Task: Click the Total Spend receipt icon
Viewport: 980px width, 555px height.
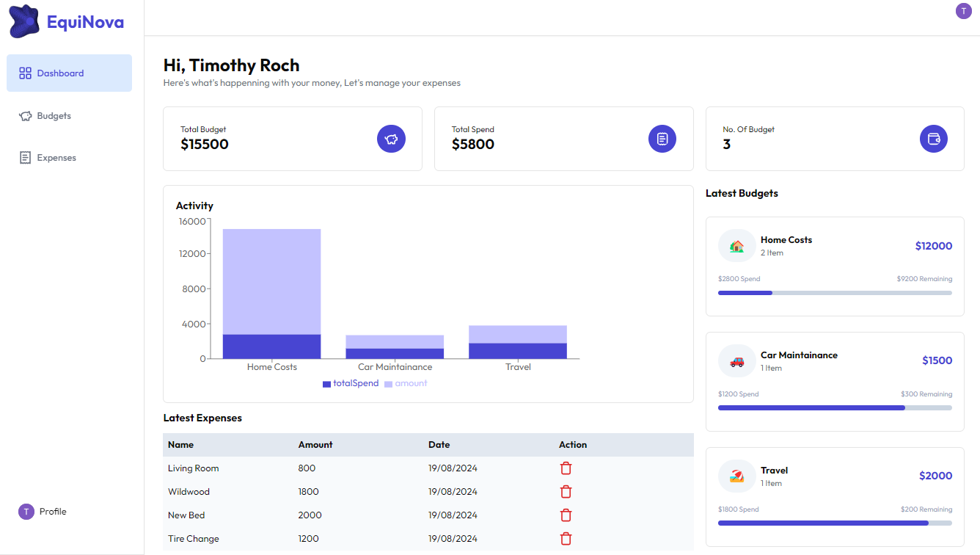Action: pos(662,139)
